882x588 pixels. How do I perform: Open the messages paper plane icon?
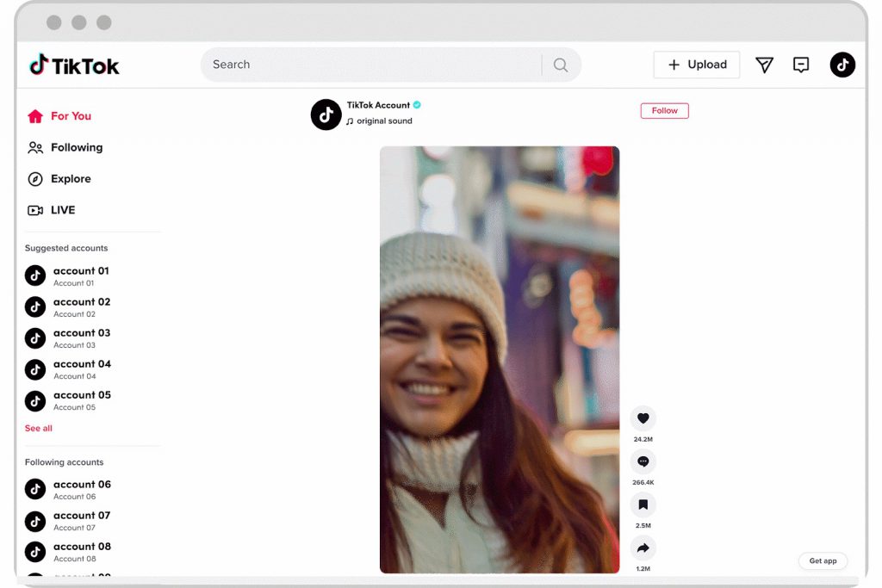coord(764,65)
